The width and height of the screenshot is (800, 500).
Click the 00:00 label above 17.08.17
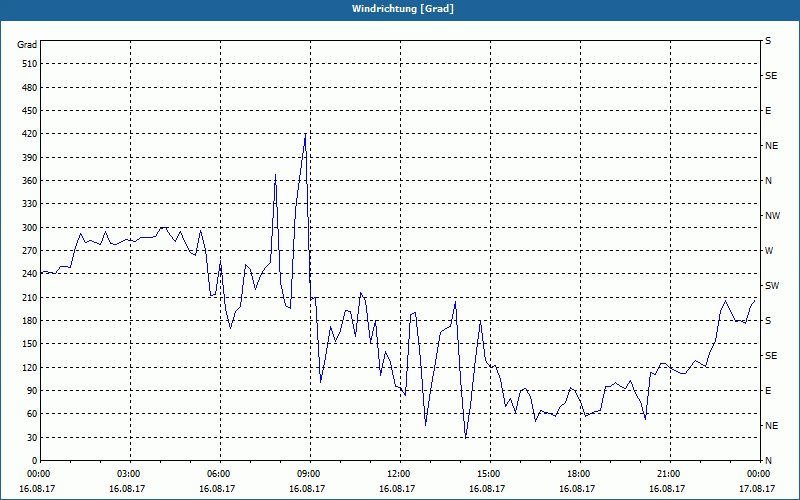(x=758, y=474)
